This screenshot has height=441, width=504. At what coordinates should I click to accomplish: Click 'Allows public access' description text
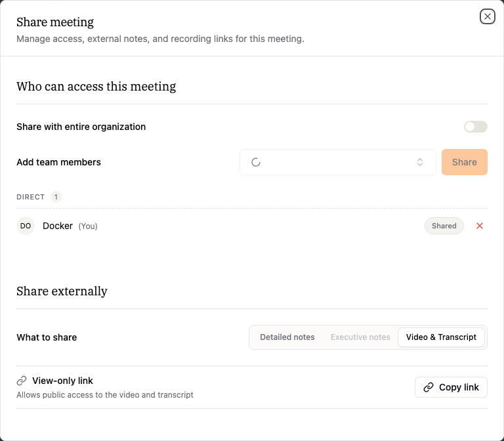105,394
